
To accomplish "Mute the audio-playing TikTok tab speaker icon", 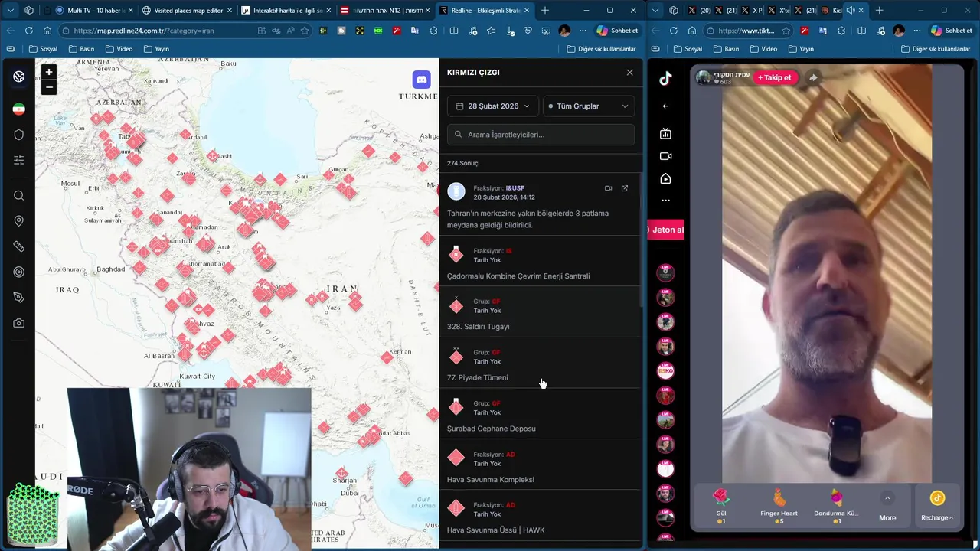I will (x=851, y=11).
